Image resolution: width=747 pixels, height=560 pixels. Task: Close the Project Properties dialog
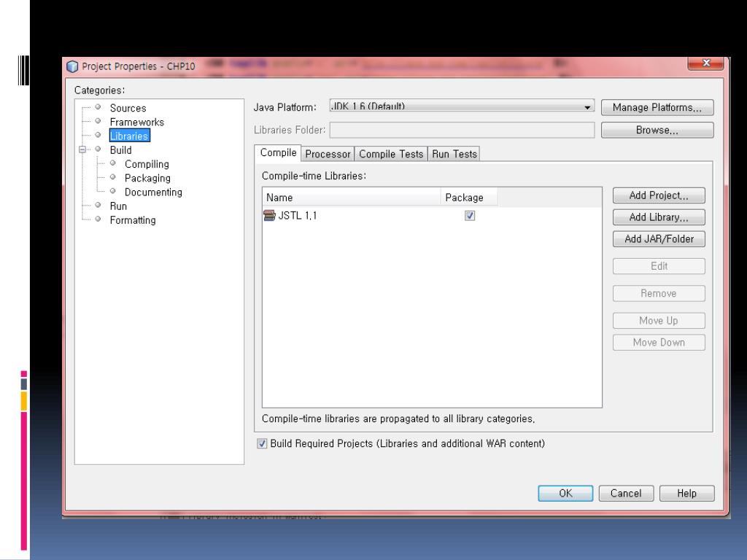point(705,63)
